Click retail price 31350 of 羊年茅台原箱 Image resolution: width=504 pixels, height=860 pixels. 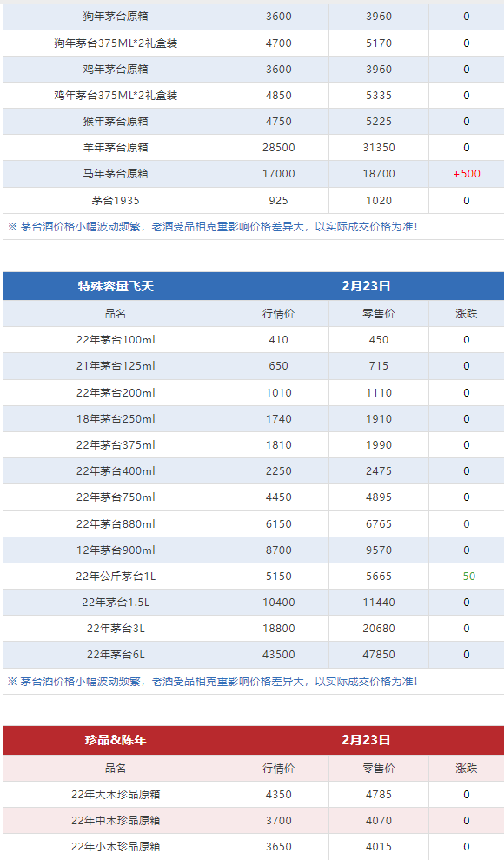tap(379, 148)
